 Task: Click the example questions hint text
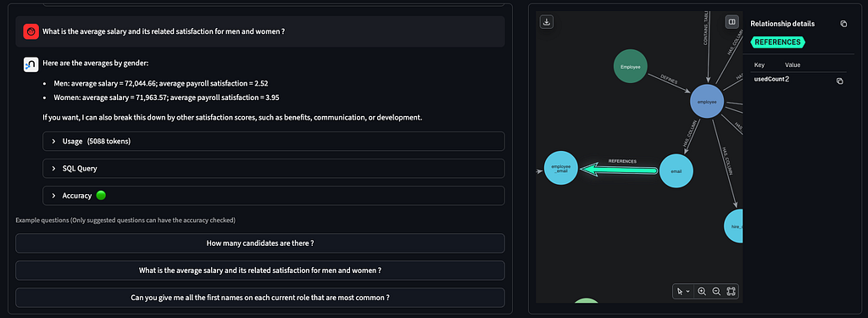point(125,220)
